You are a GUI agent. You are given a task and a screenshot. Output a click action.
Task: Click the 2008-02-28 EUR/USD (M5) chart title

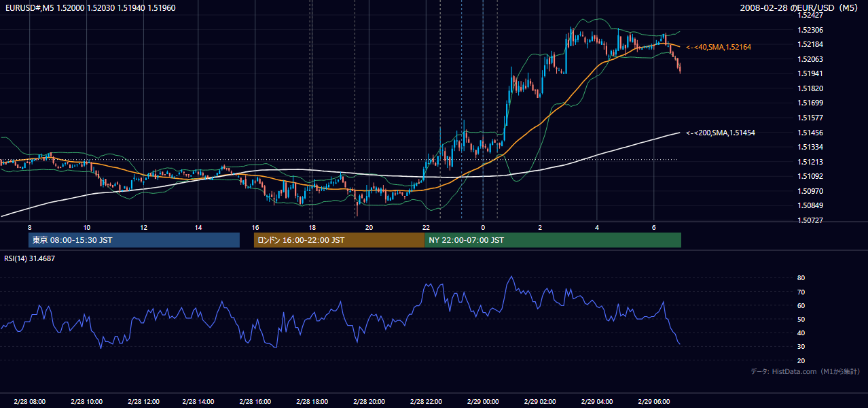[x=799, y=7]
